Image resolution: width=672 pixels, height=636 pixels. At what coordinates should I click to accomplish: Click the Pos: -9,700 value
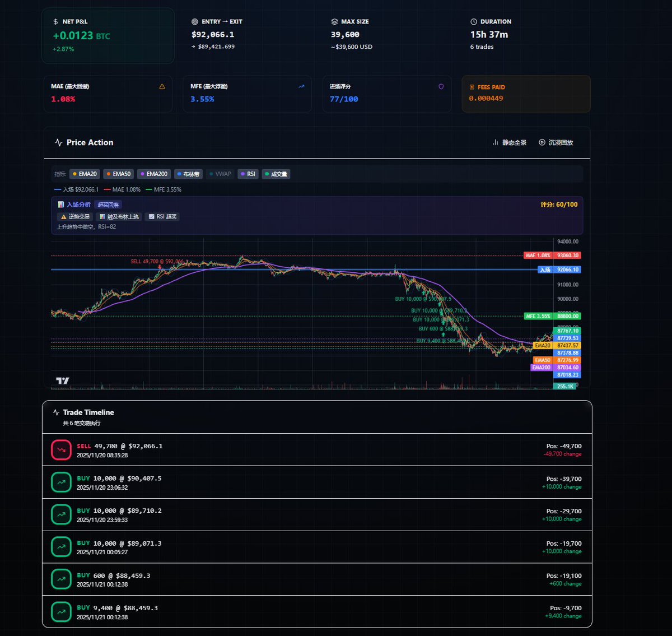566,608
